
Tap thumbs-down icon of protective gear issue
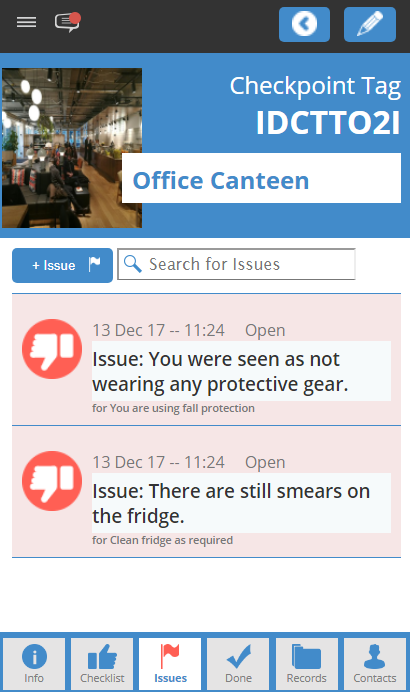click(52, 349)
